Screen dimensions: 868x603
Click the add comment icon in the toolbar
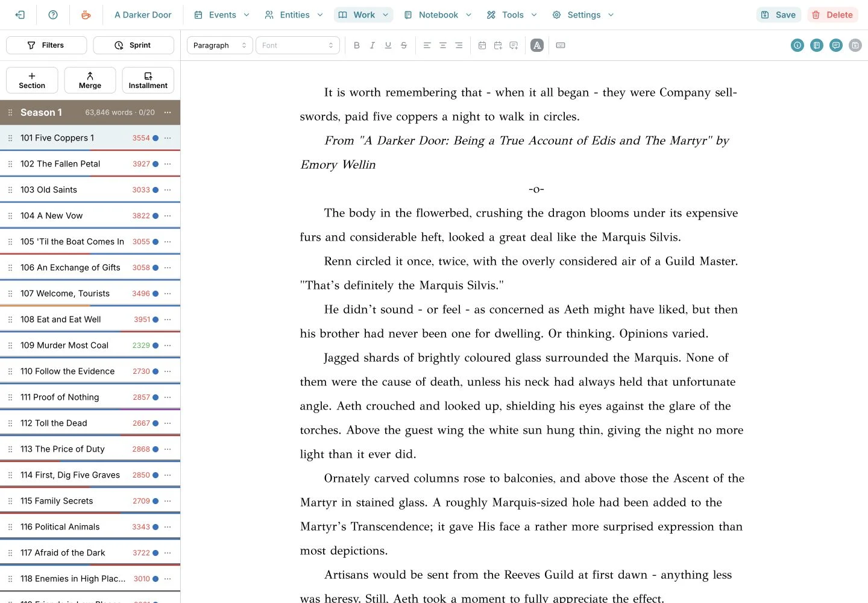514,45
